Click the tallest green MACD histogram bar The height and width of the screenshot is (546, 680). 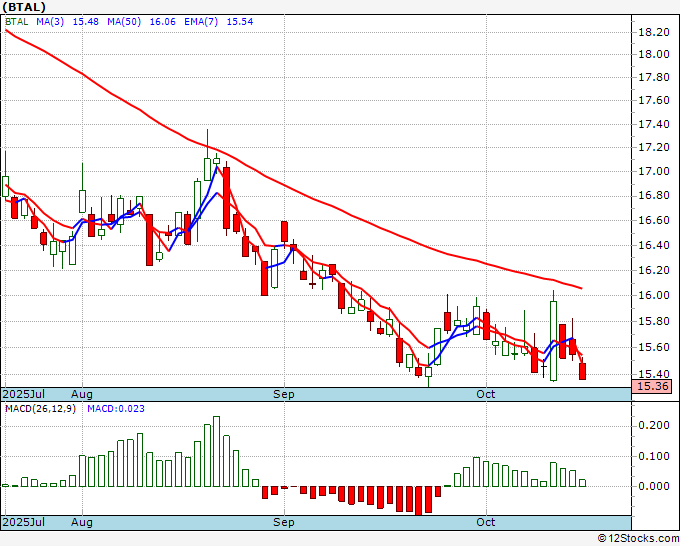coord(217,451)
